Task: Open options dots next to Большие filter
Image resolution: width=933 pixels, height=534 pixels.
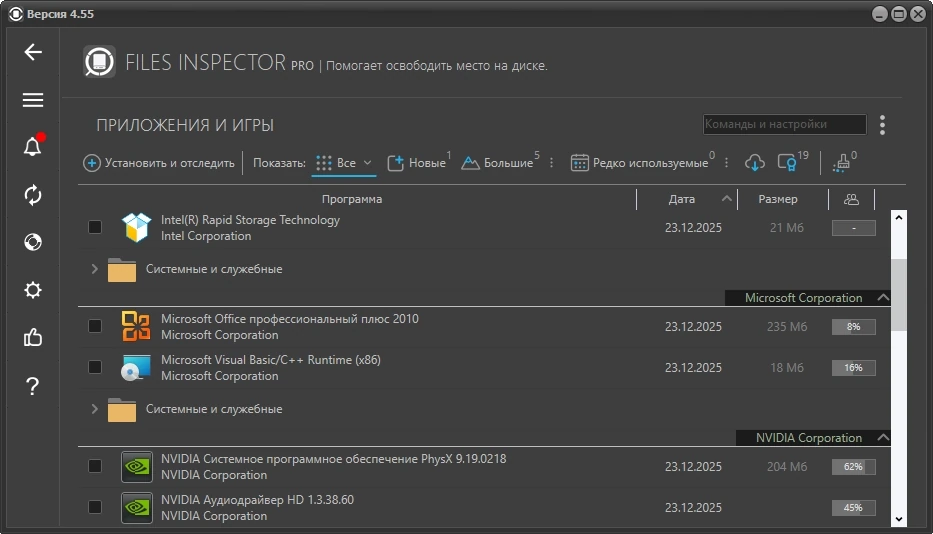Action: coord(552,163)
